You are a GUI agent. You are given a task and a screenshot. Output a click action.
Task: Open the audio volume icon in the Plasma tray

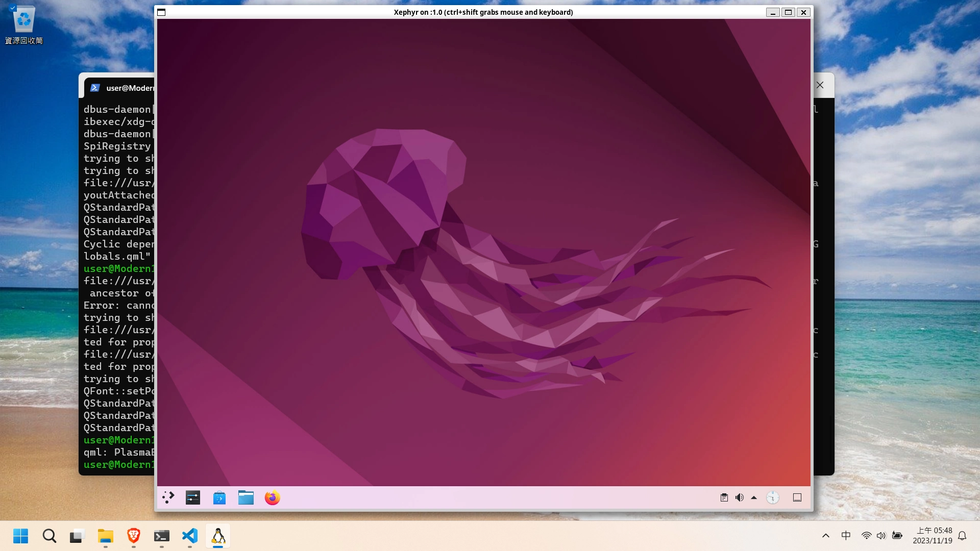tap(739, 497)
